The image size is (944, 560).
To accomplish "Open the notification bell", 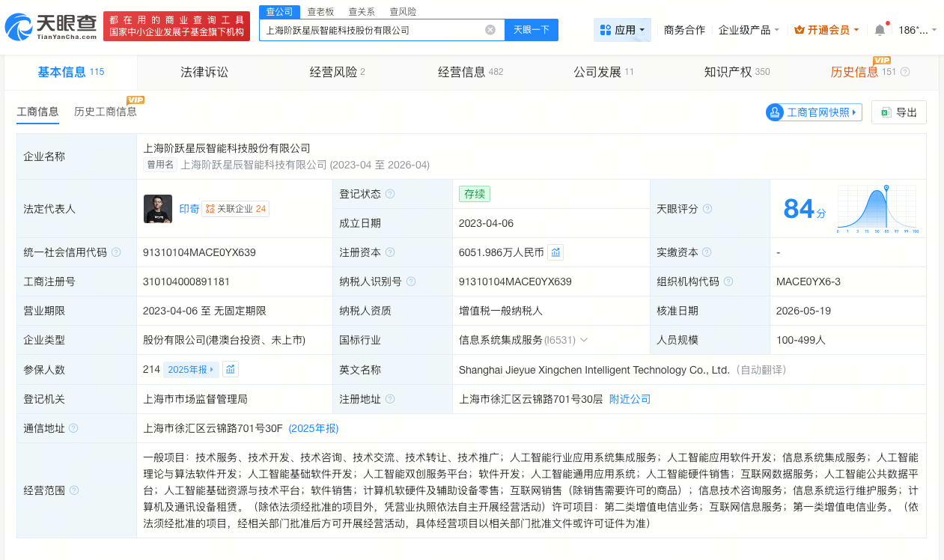I will [880, 30].
